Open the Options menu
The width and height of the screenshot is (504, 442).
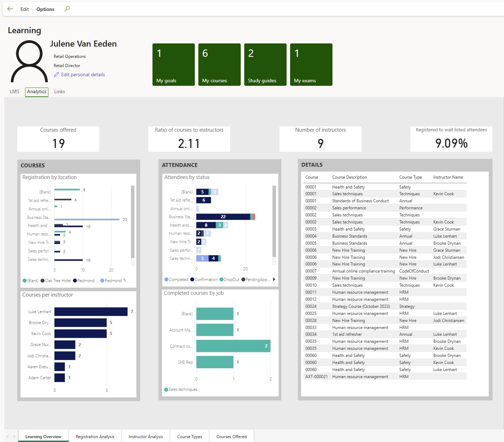coord(45,9)
